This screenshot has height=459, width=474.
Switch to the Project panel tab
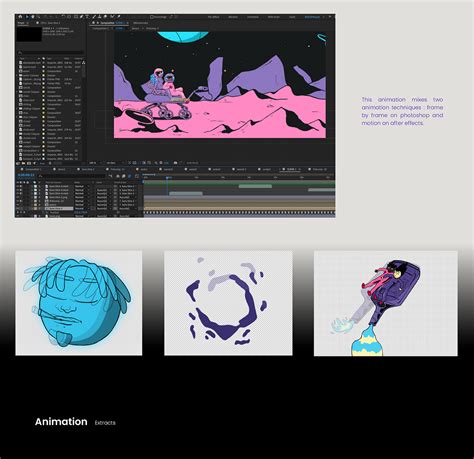(21, 23)
